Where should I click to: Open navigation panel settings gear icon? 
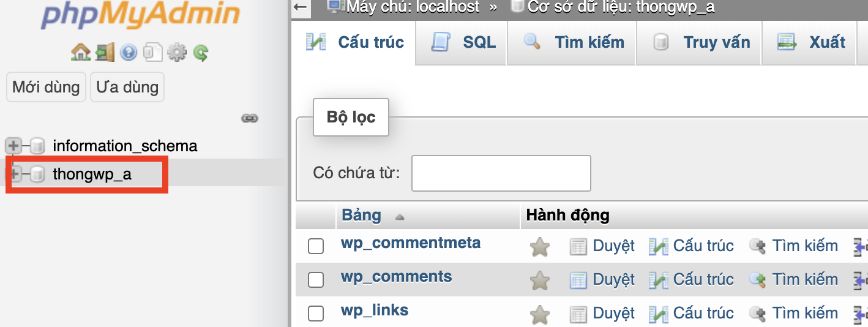(x=176, y=53)
